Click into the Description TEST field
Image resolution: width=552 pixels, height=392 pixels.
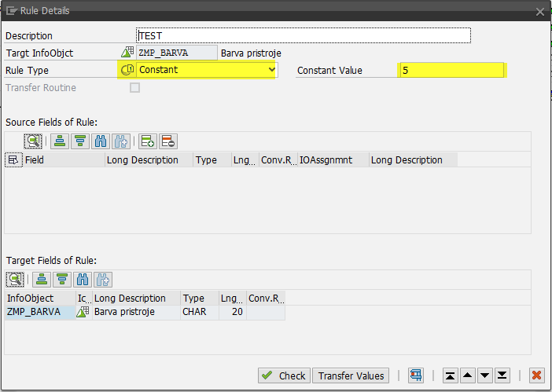click(304, 35)
